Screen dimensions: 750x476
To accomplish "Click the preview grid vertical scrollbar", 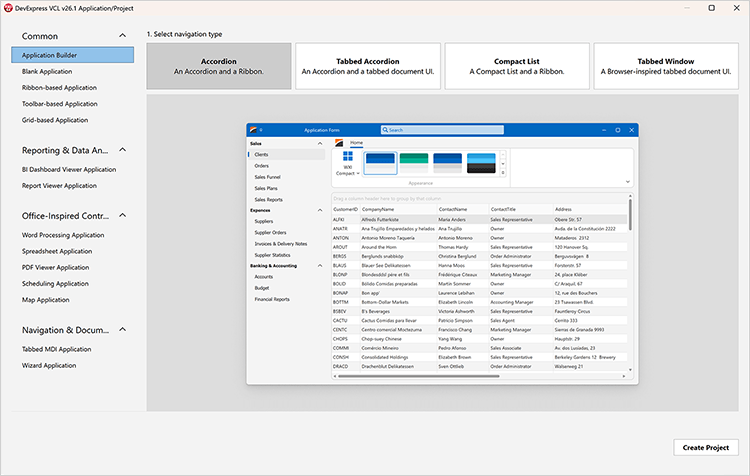I will (630, 215).
